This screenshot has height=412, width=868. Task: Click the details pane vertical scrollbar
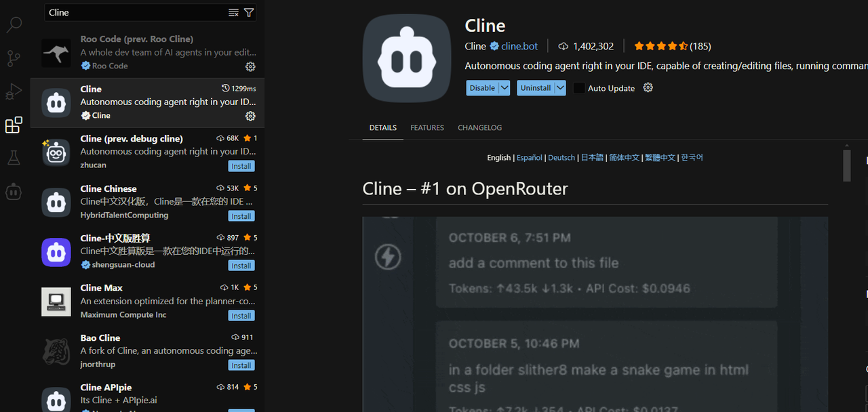click(x=846, y=165)
